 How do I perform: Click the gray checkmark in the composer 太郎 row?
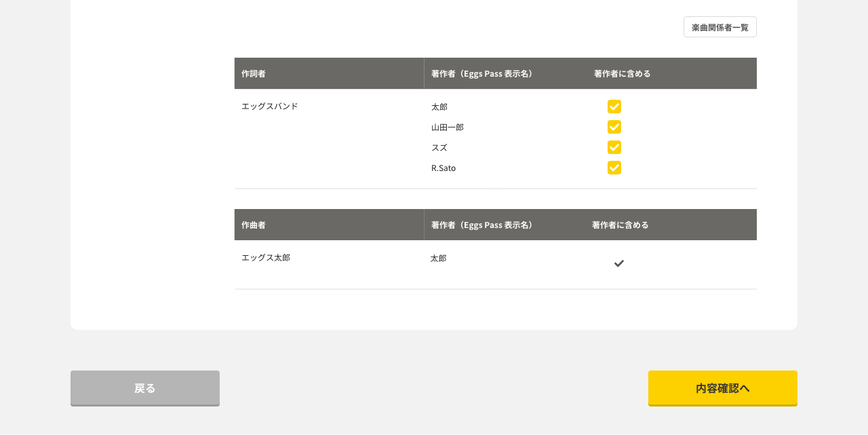pyautogui.click(x=619, y=263)
